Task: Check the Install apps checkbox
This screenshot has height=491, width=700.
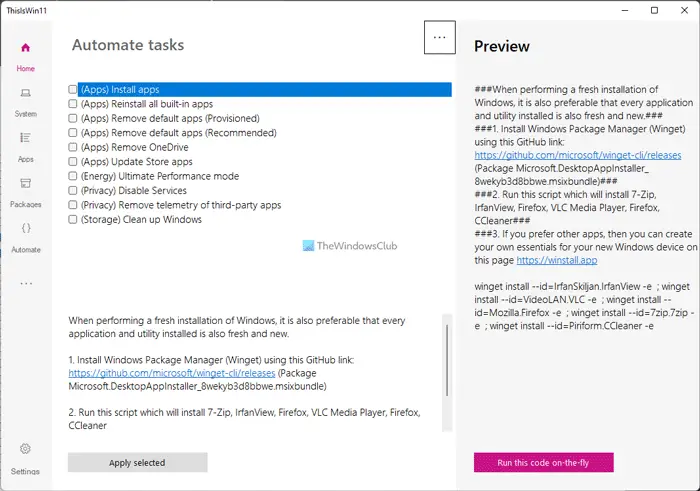Action: coord(73,90)
